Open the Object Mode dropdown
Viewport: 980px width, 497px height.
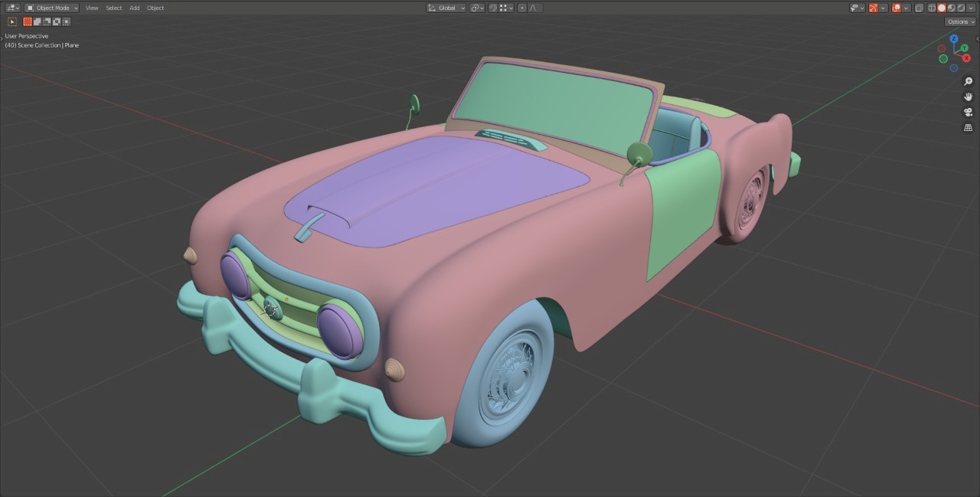[52, 8]
